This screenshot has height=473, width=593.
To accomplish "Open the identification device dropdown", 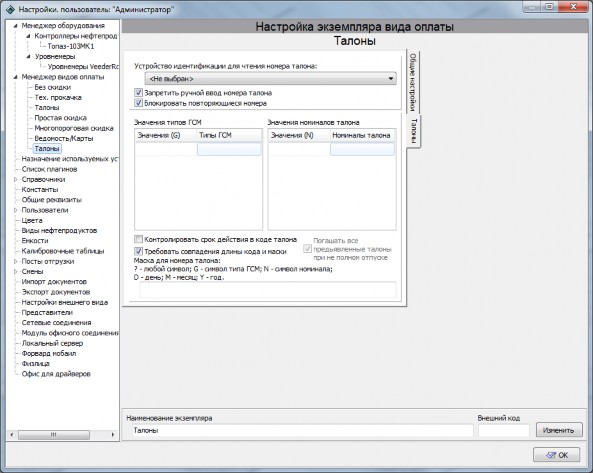I will point(270,79).
